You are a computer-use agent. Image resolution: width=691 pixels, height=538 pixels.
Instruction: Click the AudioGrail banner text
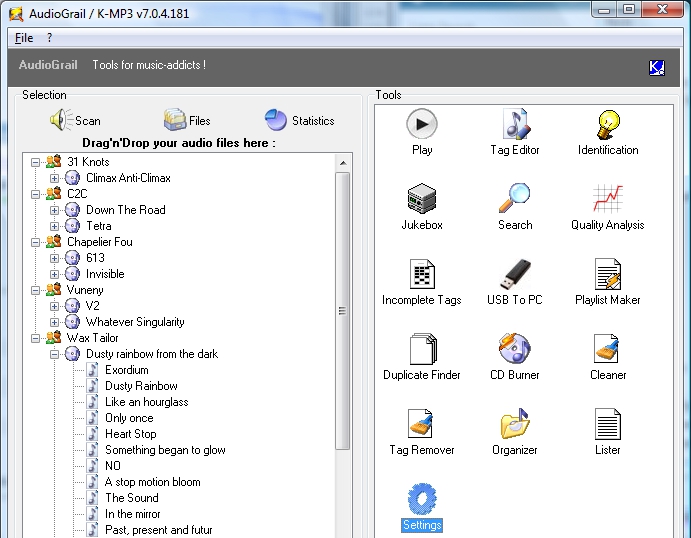[x=48, y=65]
